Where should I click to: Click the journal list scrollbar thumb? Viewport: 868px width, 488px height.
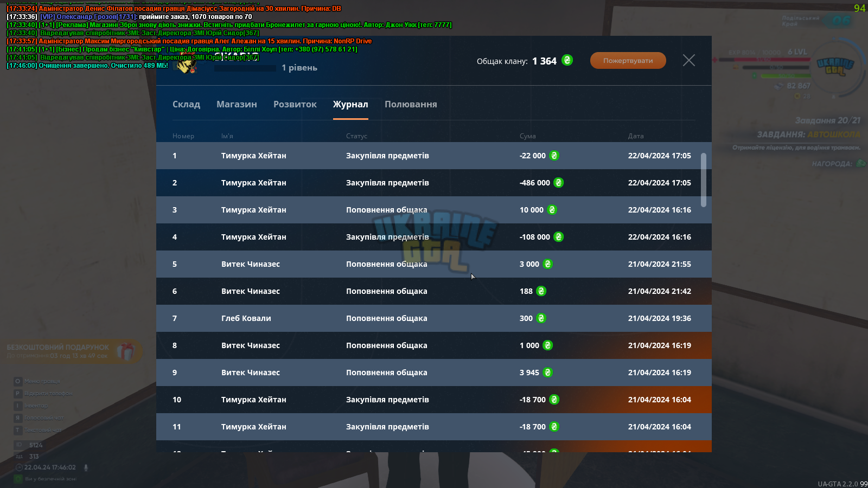(x=704, y=180)
